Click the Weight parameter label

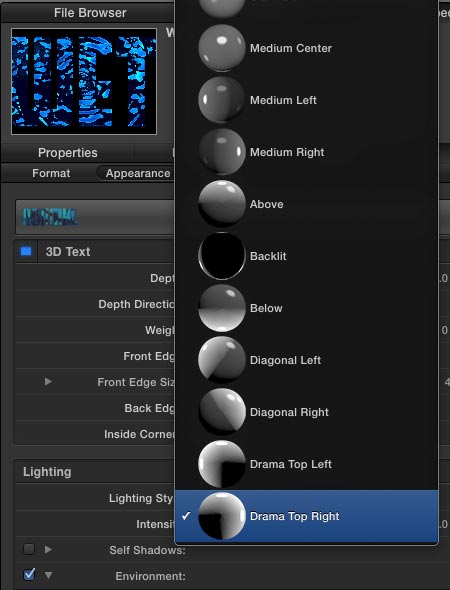point(160,330)
